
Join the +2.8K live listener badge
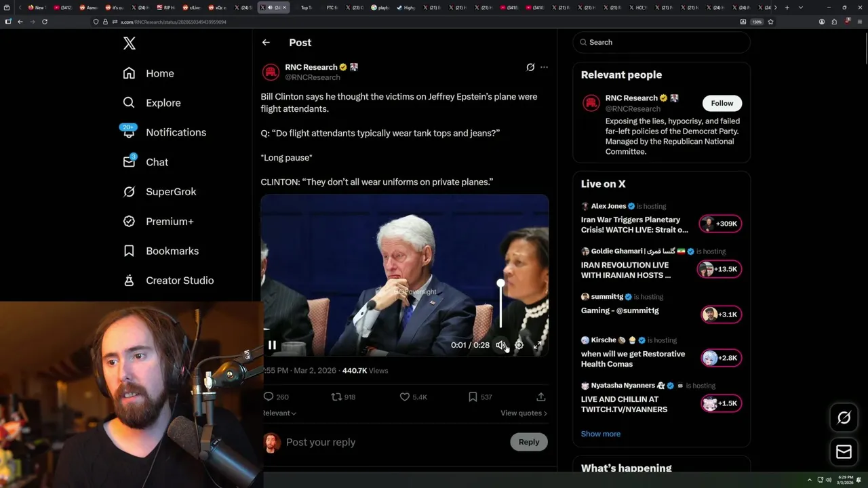click(x=721, y=358)
